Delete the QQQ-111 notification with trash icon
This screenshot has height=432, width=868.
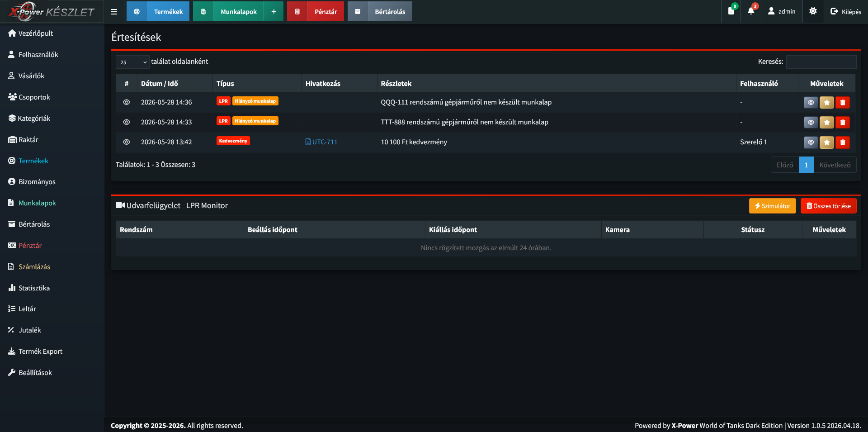click(x=843, y=103)
